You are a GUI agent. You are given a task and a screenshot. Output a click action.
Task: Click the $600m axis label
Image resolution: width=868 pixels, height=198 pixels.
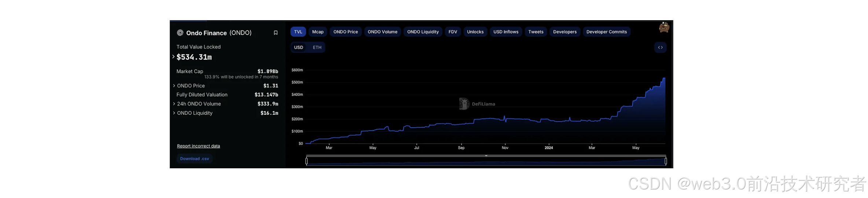[297, 70]
